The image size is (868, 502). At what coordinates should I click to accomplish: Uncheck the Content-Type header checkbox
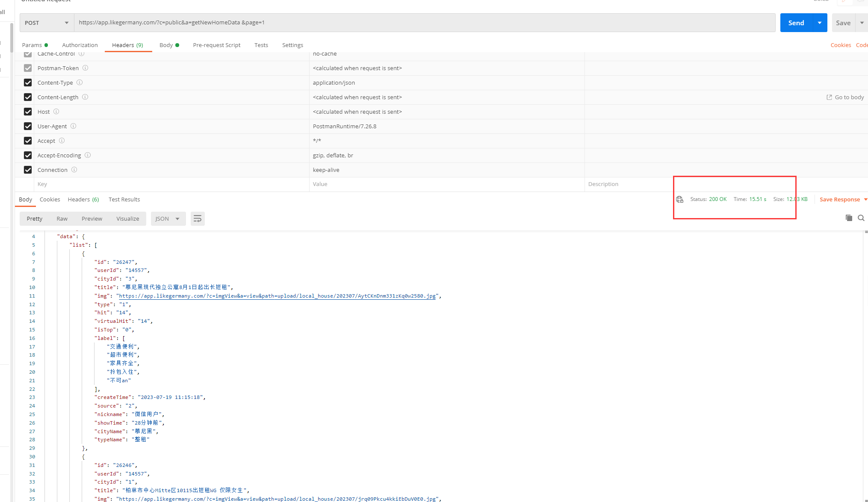(28, 83)
